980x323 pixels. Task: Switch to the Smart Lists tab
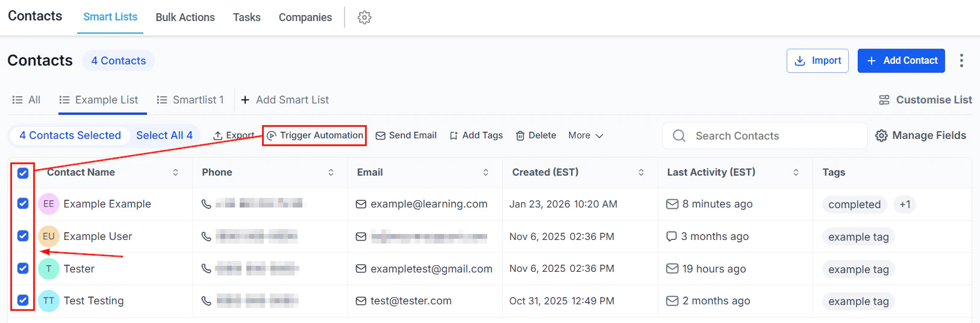point(110,17)
